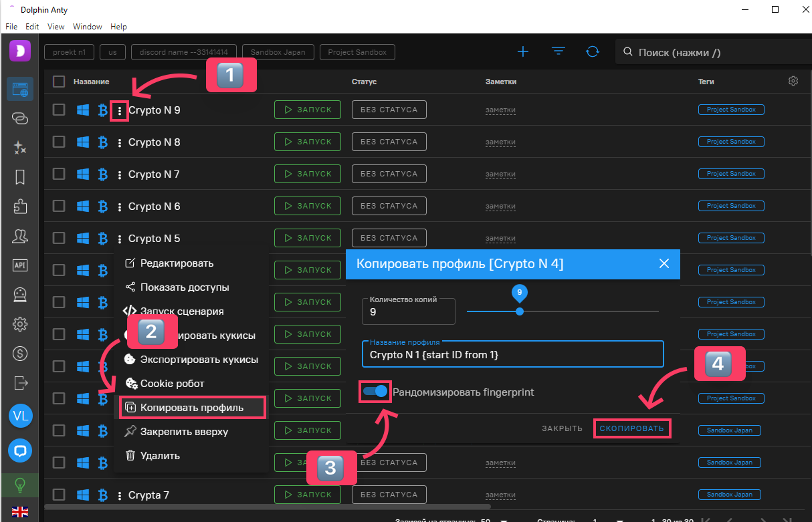Open the Extensions puzzle icon in sidebar
Viewport: 812px width, 522px height.
point(20,207)
